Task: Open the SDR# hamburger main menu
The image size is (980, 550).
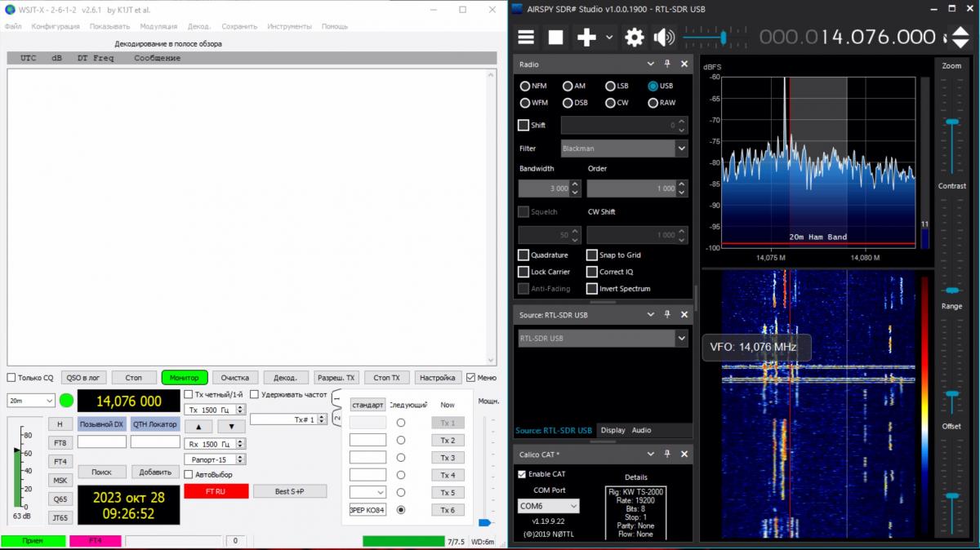Action: click(x=526, y=37)
